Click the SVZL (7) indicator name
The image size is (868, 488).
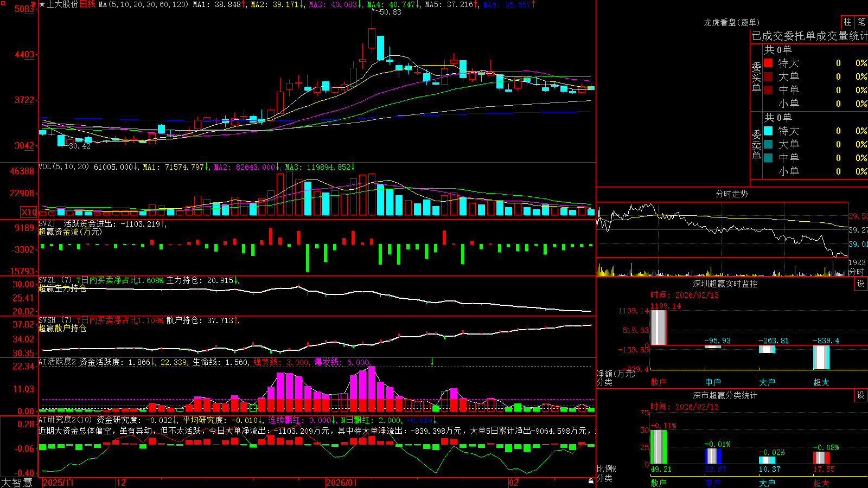pyautogui.click(x=55, y=280)
